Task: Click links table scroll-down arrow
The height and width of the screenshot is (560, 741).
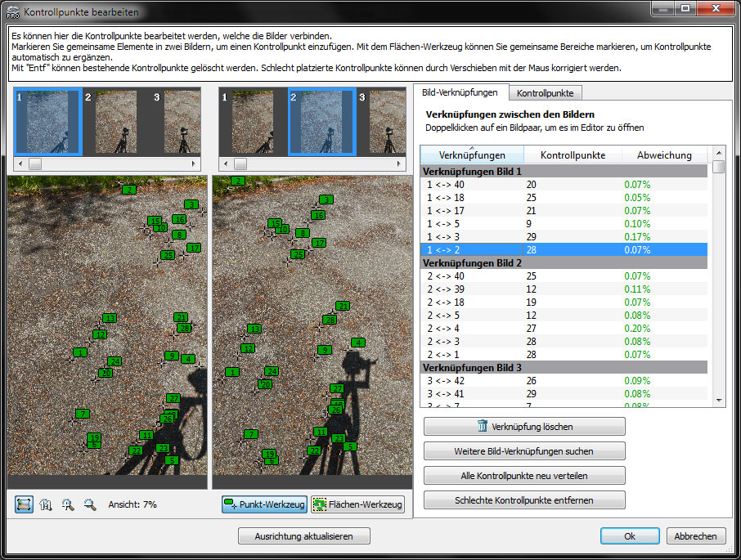Action: [x=719, y=401]
